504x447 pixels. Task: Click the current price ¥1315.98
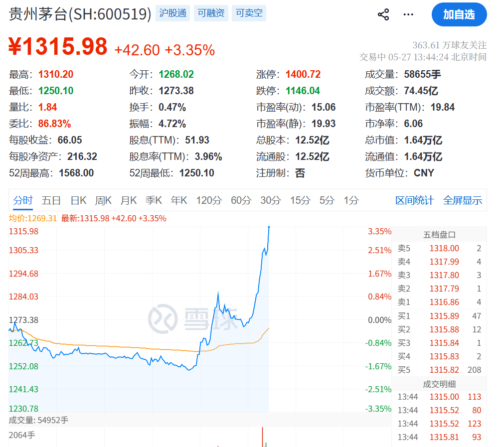point(58,47)
